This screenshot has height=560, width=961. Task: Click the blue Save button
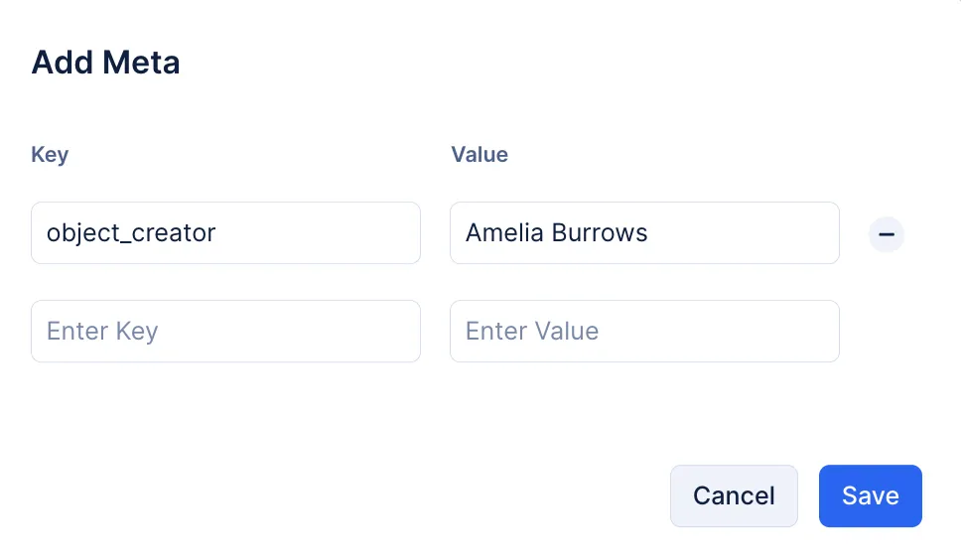871,495
